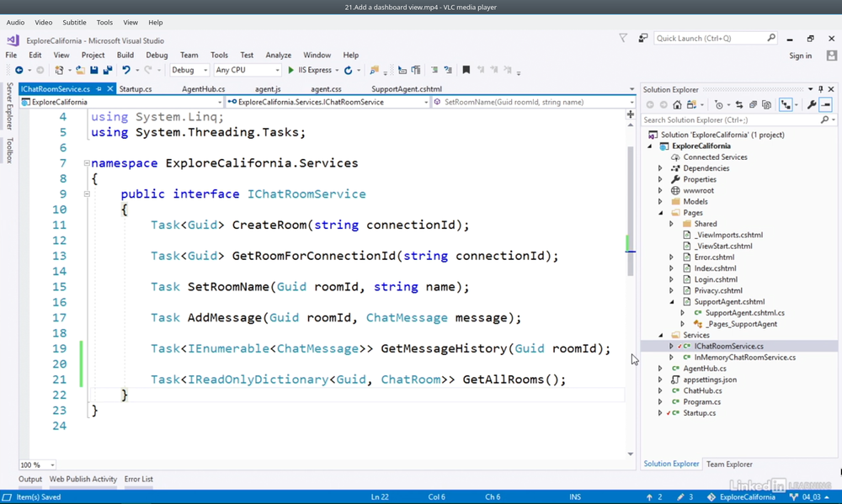Expand the Dependencies node
The width and height of the screenshot is (842, 504).
(660, 168)
